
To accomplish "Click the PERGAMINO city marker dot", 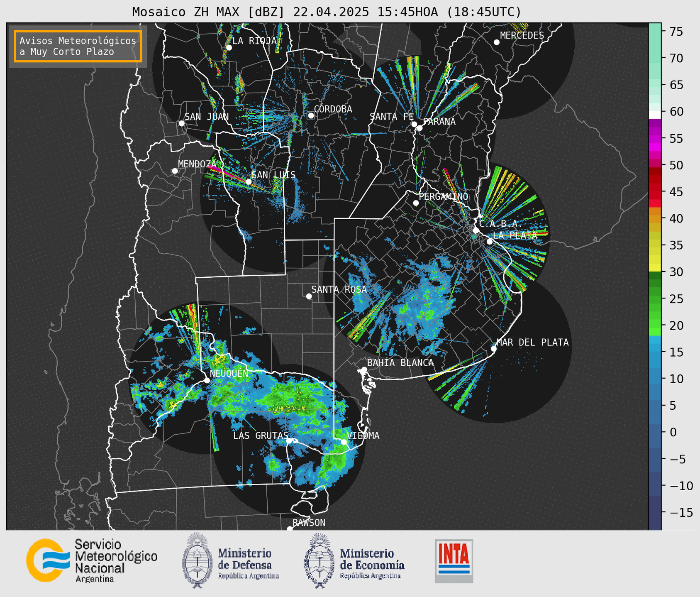I will click(x=416, y=203).
